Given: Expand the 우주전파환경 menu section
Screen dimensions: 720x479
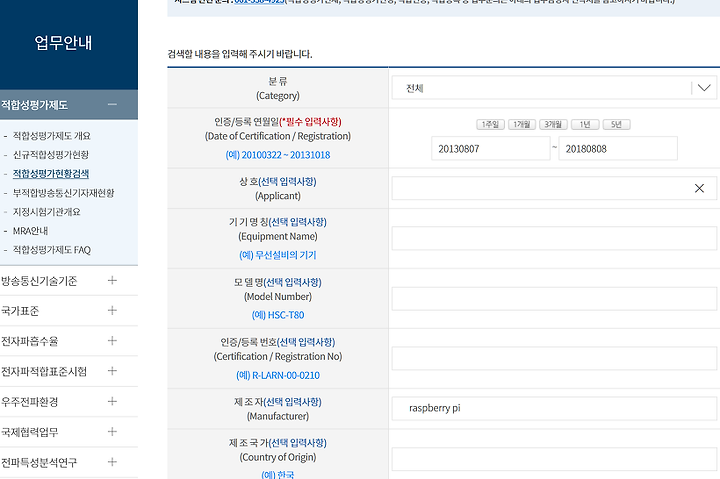Looking at the screenshot, I should coord(112,401).
